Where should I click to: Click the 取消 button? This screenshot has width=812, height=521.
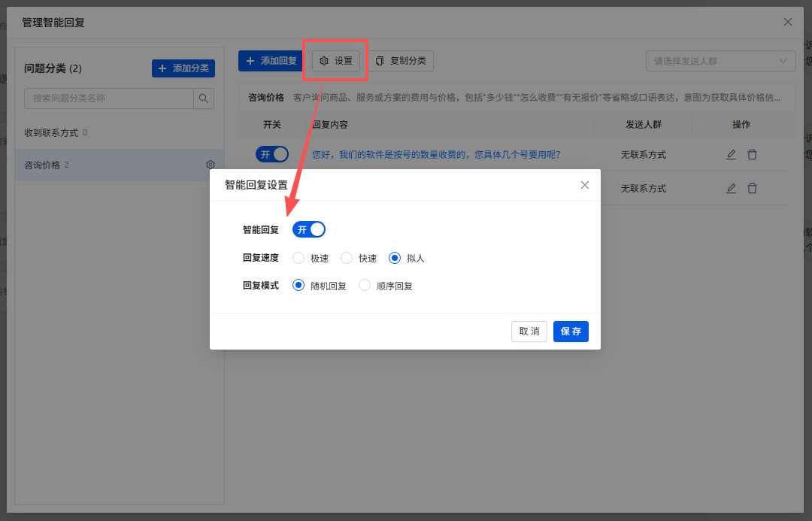(x=529, y=332)
